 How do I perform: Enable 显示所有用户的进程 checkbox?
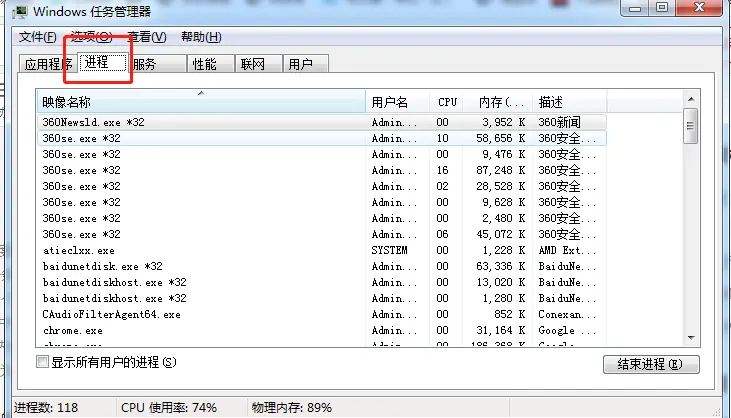coord(42,362)
